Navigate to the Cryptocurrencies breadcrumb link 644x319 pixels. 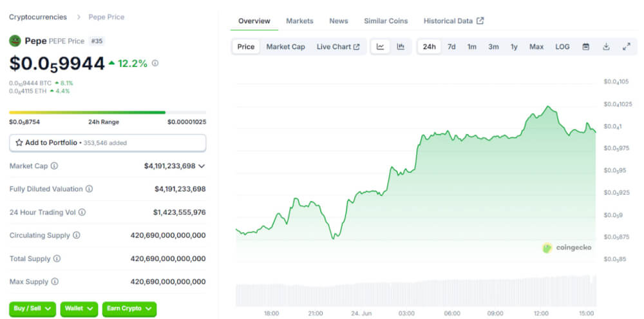point(38,17)
